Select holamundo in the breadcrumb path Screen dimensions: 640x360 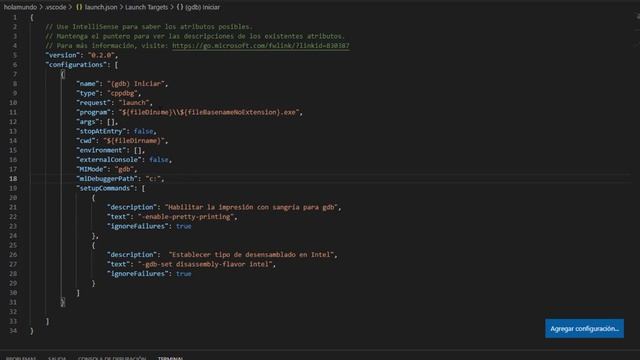click(x=20, y=7)
